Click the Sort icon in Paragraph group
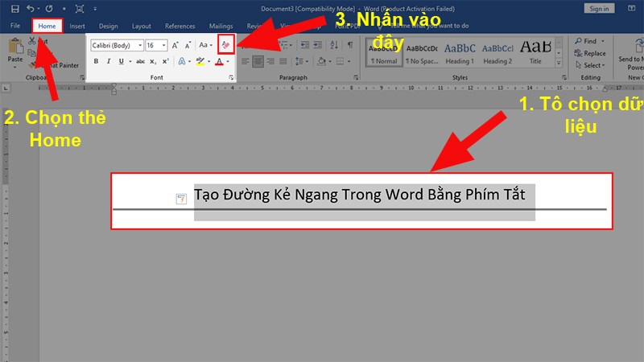This screenshot has width=644, height=362. 336,46
